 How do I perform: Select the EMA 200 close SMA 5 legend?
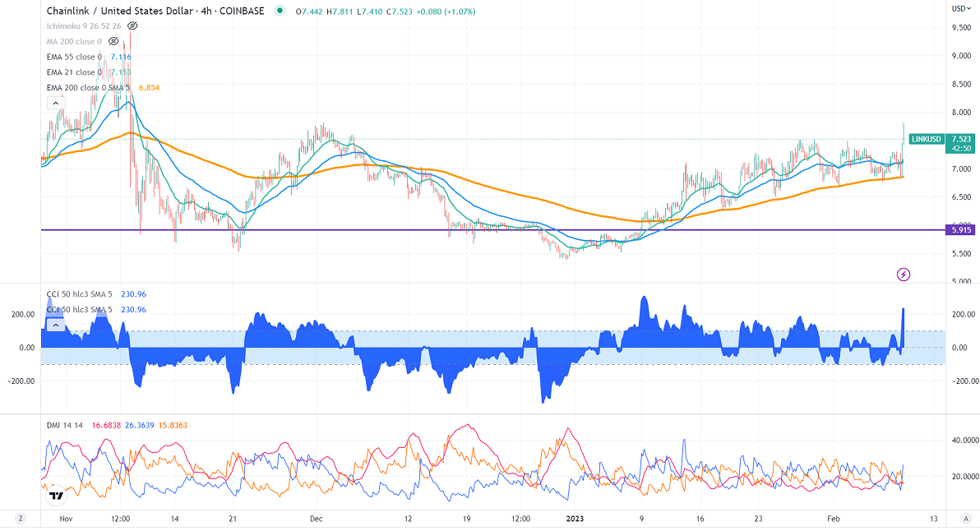[90, 87]
